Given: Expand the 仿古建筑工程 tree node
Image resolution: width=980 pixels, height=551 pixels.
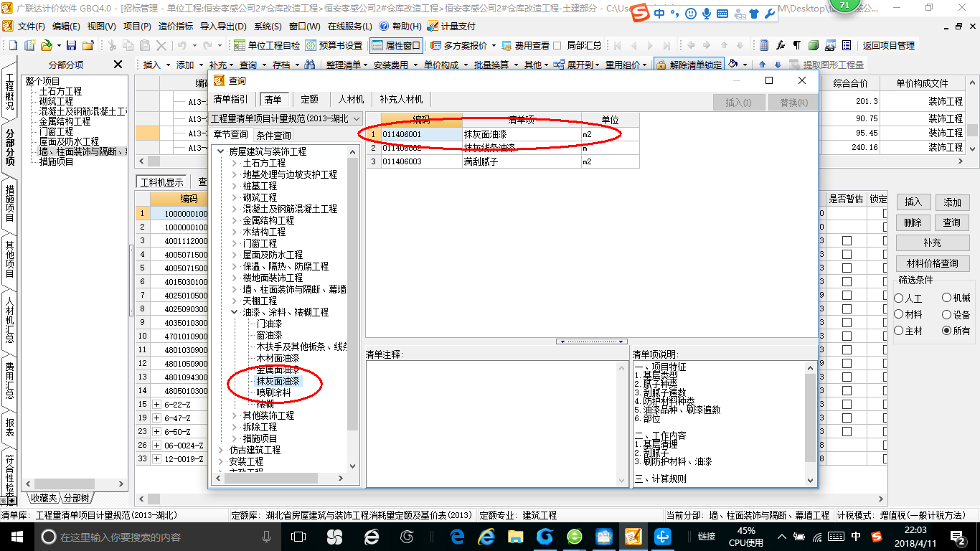Looking at the screenshot, I should pyautogui.click(x=220, y=450).
